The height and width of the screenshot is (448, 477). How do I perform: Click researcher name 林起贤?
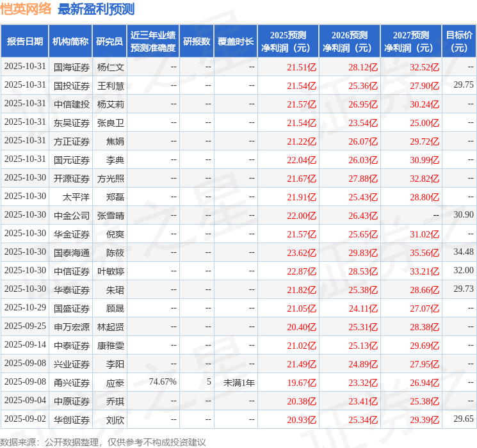click(111, 327)
